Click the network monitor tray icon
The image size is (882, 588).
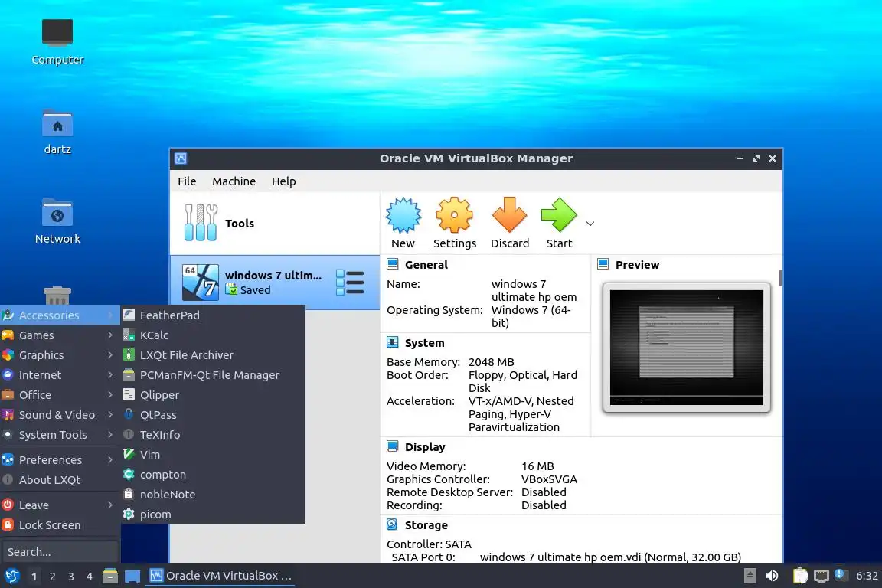tap(822, 576)
